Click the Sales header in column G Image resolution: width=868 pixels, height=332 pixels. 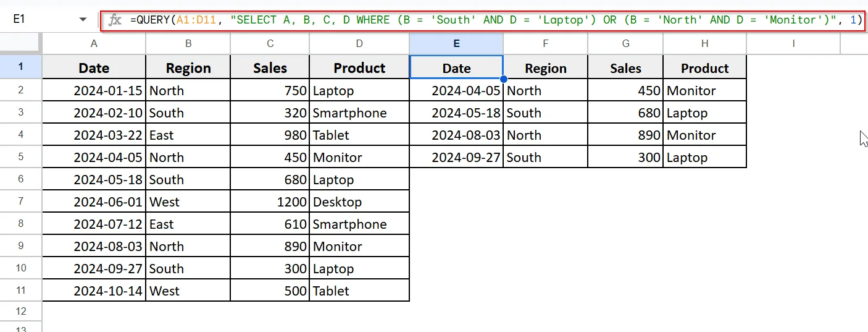(x=625, y=67)
